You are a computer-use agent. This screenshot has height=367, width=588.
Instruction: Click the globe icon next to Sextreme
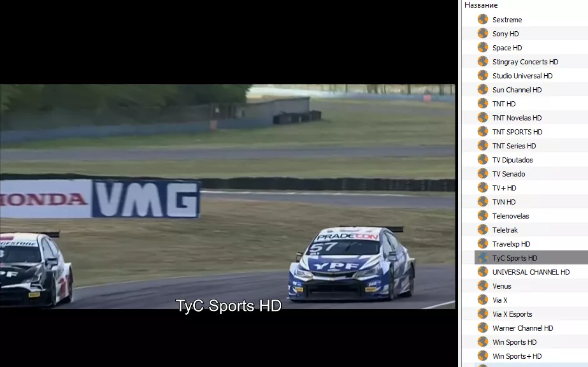(483, 19)
